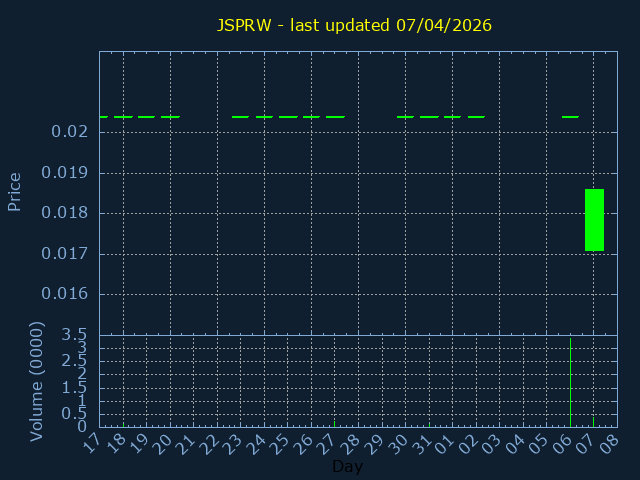
Task: Click the Price axis label
Action: [x=15, y=191]
